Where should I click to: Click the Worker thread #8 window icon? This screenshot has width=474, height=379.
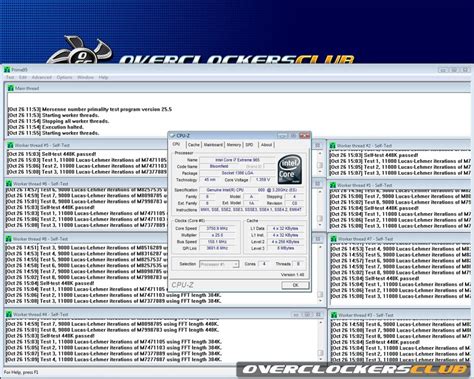pos(9,239)
